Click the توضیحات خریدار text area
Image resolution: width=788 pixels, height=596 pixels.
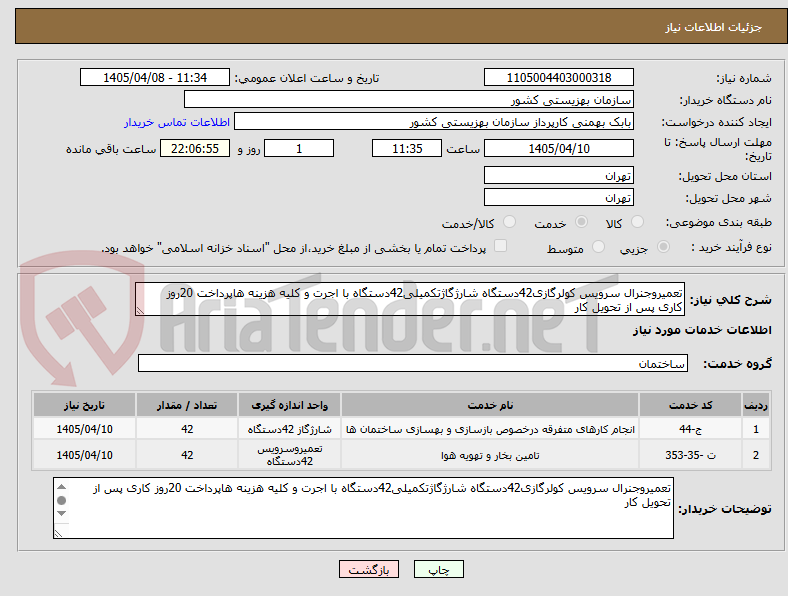click(363, 508)
